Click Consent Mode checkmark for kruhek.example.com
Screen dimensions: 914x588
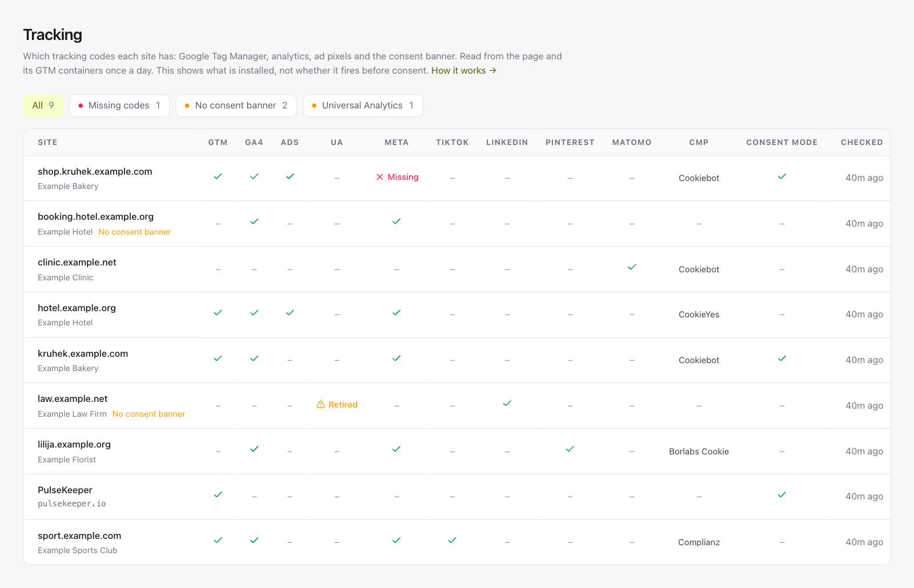click(x=782, y=359)
